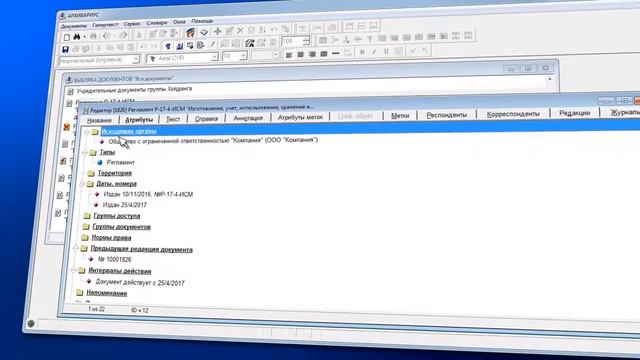Image resolution: width=640 pixels, height=360 pixels.
Task: Toggle the pilcrow paragraph marks icon
Action: pos(168,46)
